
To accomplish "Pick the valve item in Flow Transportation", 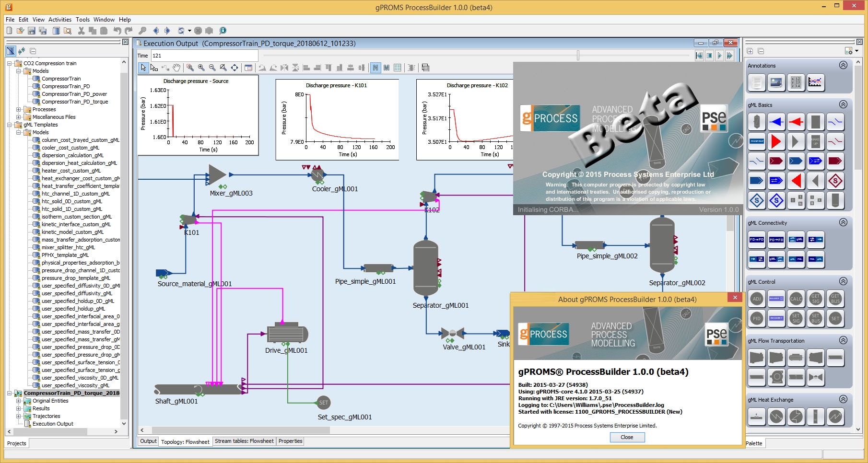I will [x=816, y=377].
